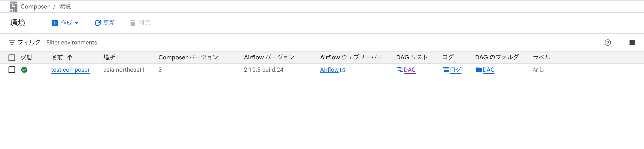
Task: Open the DAG folder icon for test-composer
Action: [x=479, y=70]
